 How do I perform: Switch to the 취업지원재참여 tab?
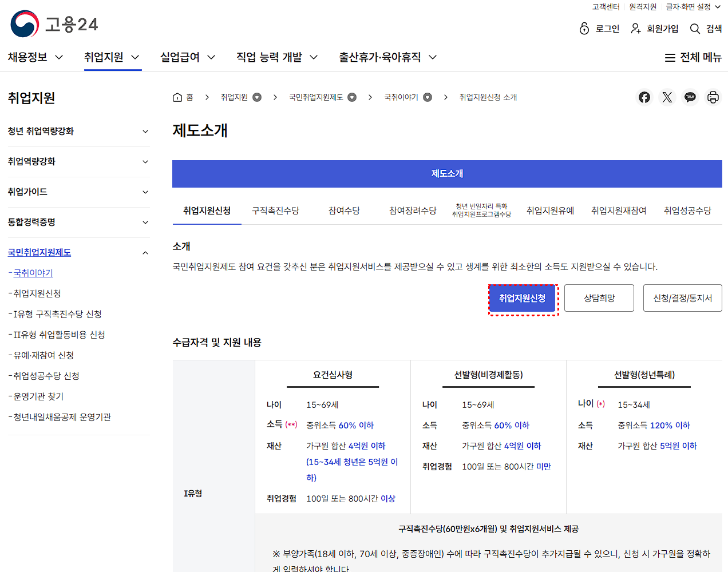coord(619,210)
